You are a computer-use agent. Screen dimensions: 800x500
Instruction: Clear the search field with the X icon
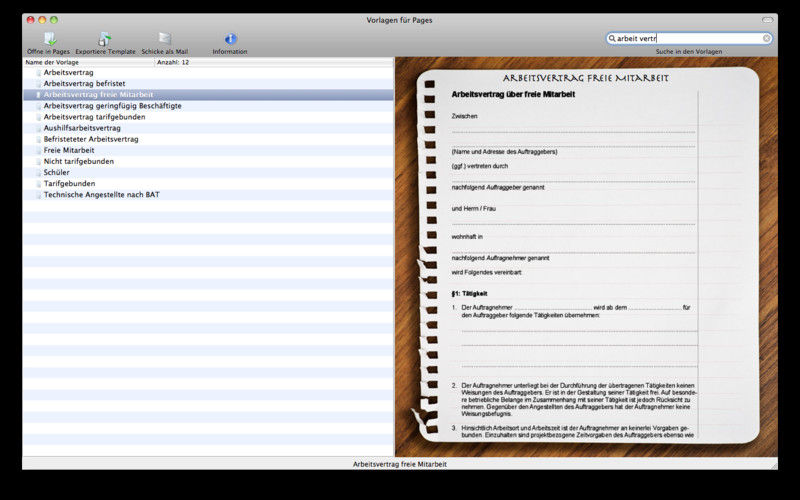tap(766, 38)
